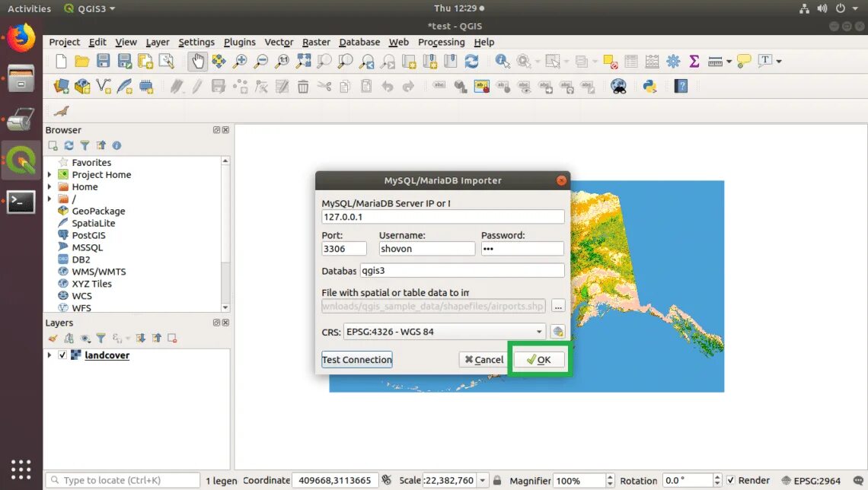Open Terminal from the Ubuntu dock
This screenshot has width=868, height=490.
21,202
